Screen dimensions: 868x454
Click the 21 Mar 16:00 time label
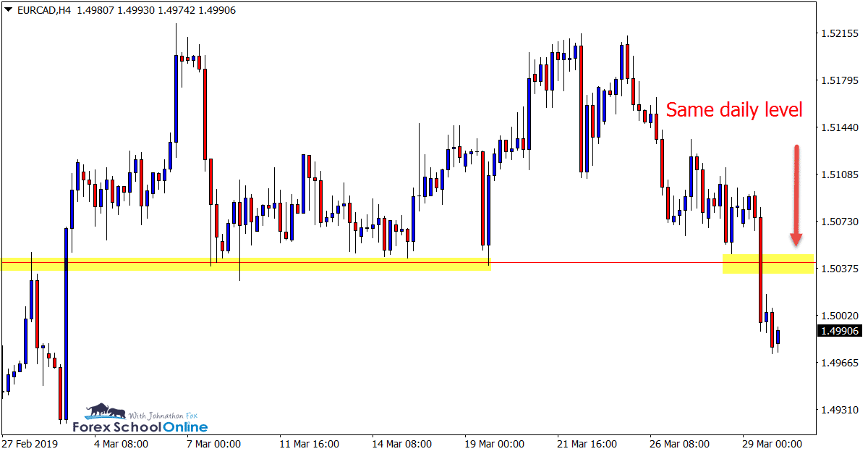pos(586,444)
